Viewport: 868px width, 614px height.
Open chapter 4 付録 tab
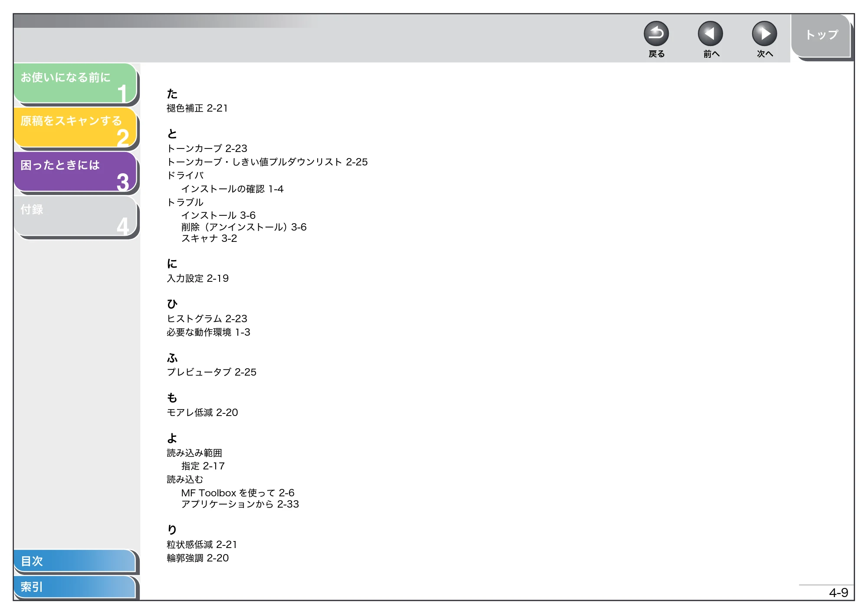pos(76,216)
